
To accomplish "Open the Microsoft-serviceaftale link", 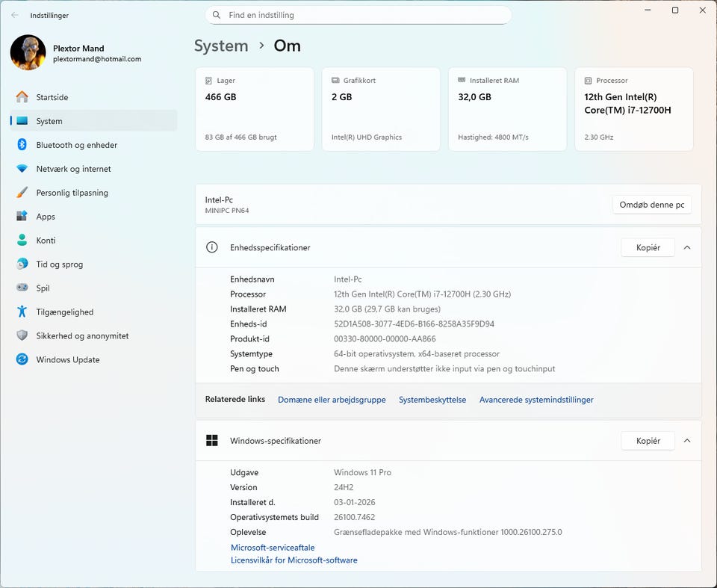I will tap(273, 547).
